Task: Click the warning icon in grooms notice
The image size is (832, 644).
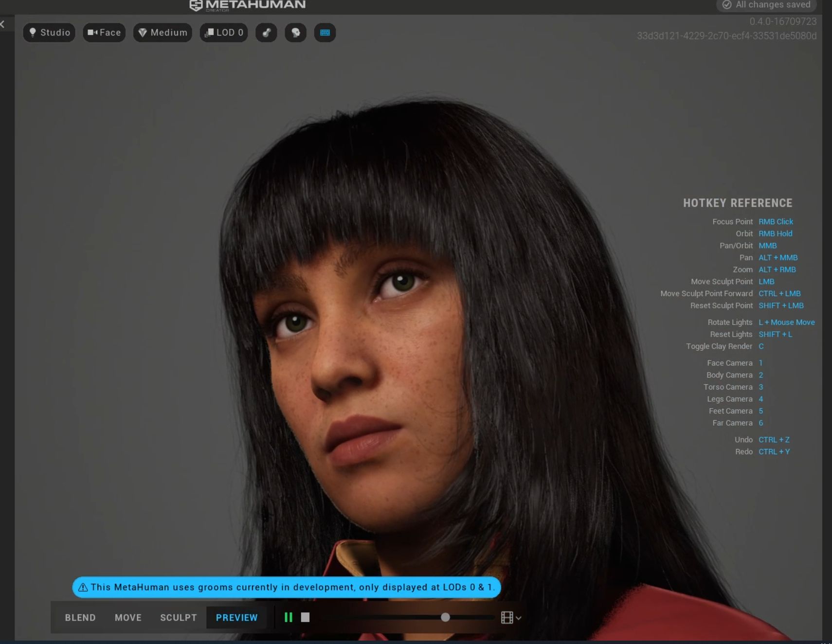Action: (83, 587)
